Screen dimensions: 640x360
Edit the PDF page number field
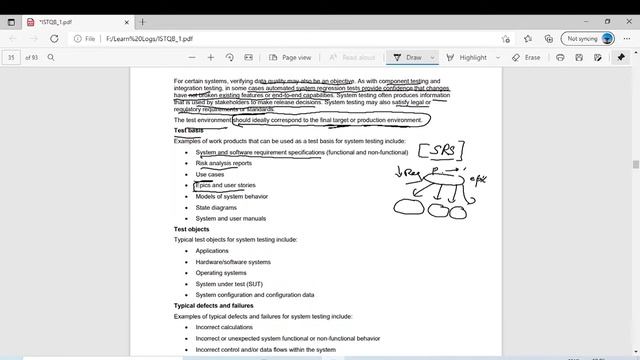[x=11, y=58]
